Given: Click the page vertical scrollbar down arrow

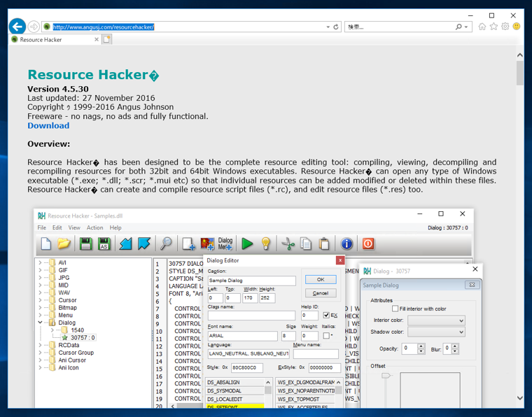Looking at the screenshot, I should tap(520, 397).
